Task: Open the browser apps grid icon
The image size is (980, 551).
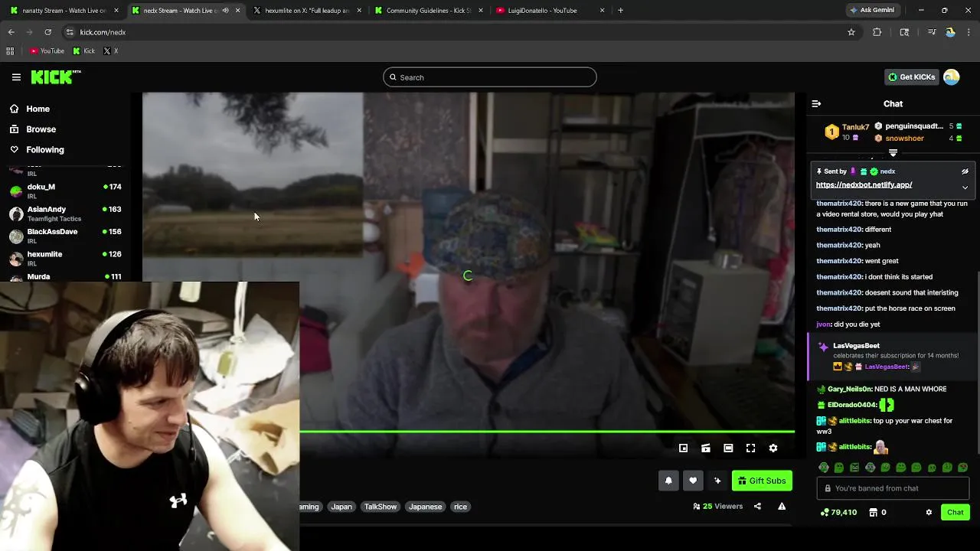Action: 10,51
